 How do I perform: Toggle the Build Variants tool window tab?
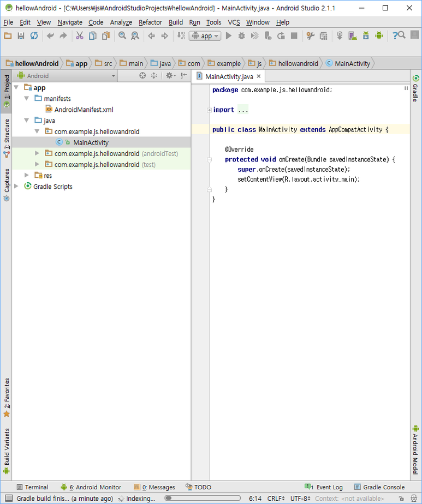7,451
